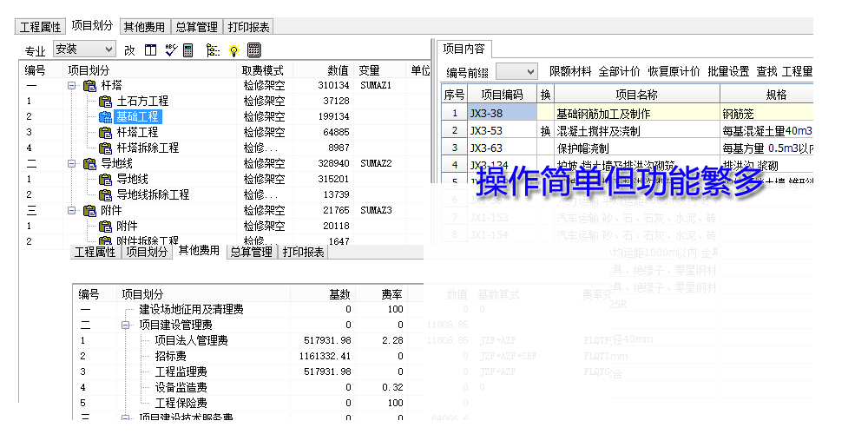This screenshot has height=434, width=868.
Task: Click the top-level 导地线 folder icon
Action: coord(89,164)
